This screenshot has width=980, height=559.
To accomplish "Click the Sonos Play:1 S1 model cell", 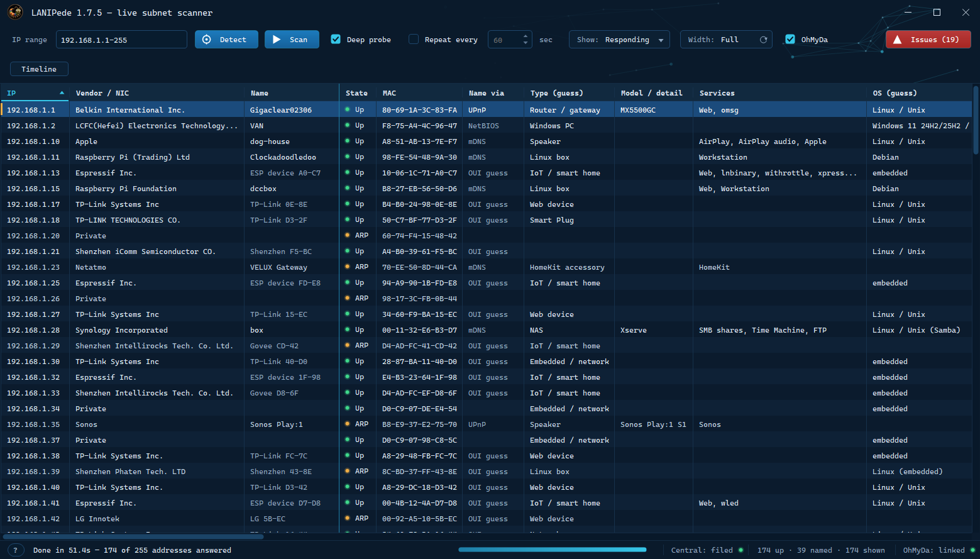I will pyautogui.click(x=654, y=424).
